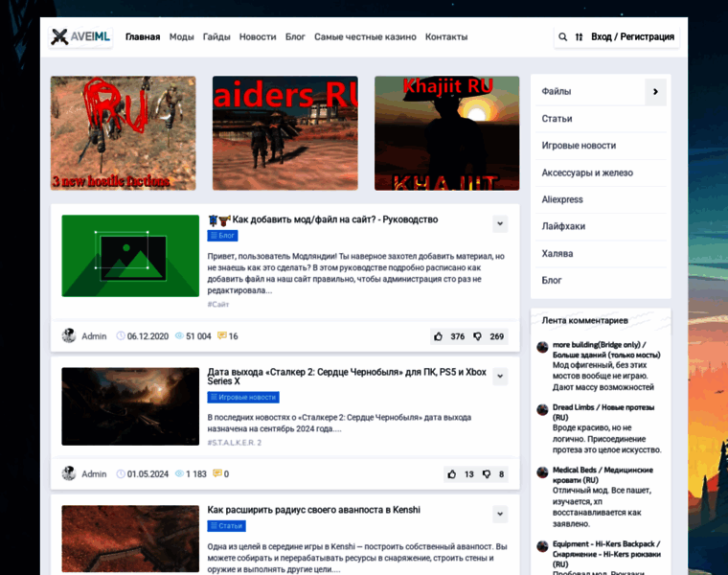
Task: Click the search magnifier icon in header
Action: point(562,37)
